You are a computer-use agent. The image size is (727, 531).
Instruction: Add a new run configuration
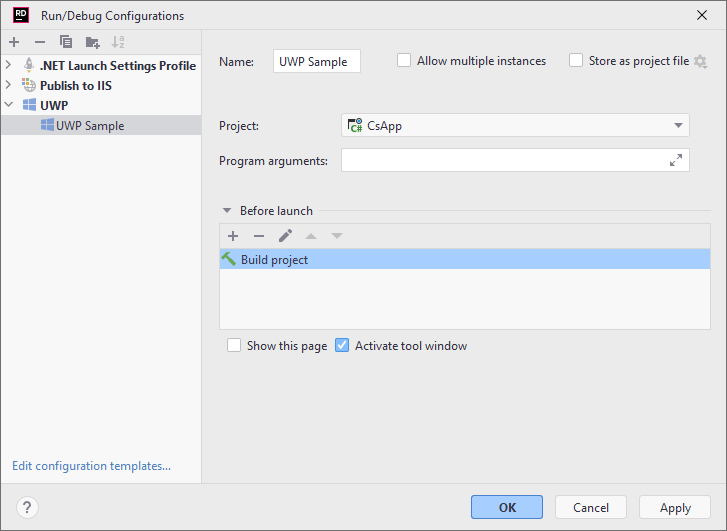14,42
